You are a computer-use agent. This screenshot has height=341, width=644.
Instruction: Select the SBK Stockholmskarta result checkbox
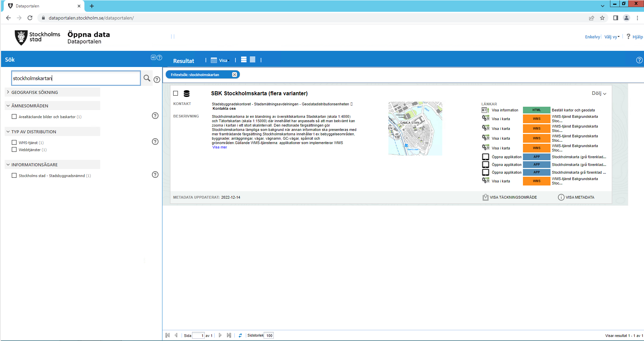pyautogui.click(x=176, y=93)
